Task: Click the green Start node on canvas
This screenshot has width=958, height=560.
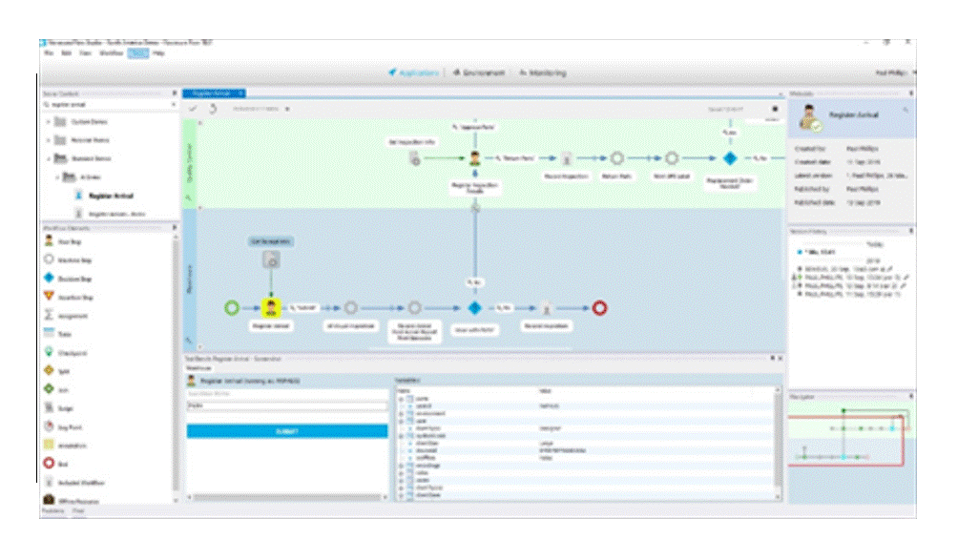Action: point(232,308)
